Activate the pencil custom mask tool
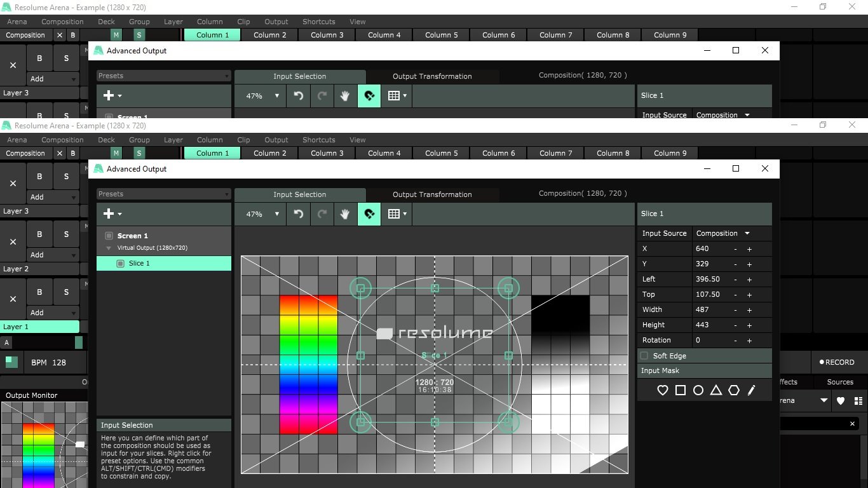This screenshot has height=488, width=868. pyautogui.click(x=751, y=390)
